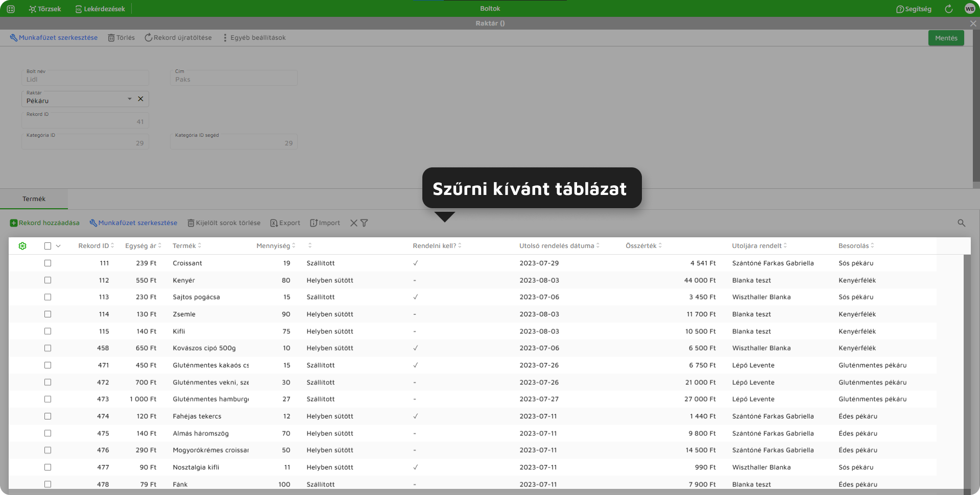Screen dimensions: 980x495
Task: Click the Rendelni kell checkmark for Croissant
Action: (x=416, y=263)
